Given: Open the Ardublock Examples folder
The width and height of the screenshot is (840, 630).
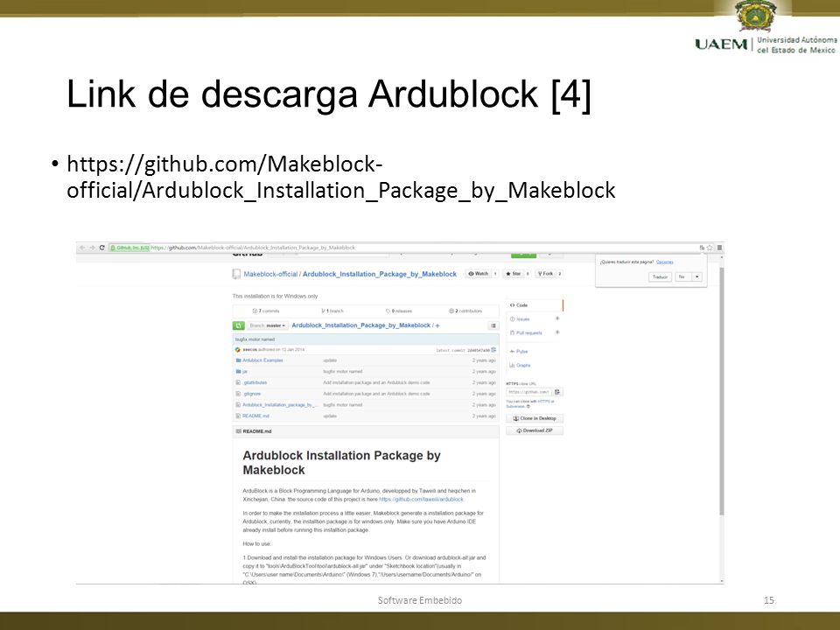Looking at the screenshot, I should click(262, 360).
